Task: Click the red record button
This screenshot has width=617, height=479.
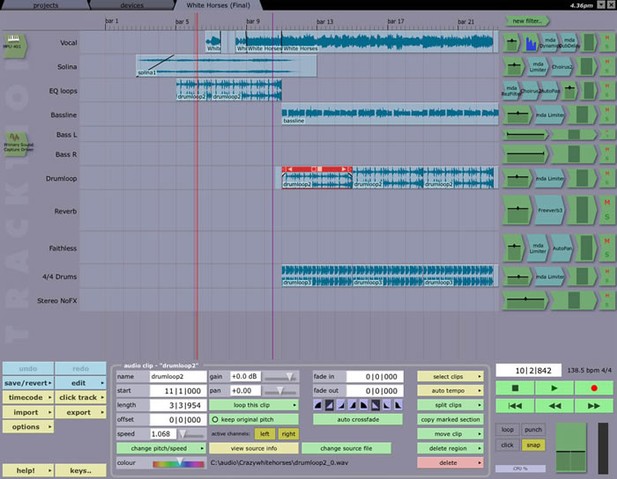Action: (593, 387)
